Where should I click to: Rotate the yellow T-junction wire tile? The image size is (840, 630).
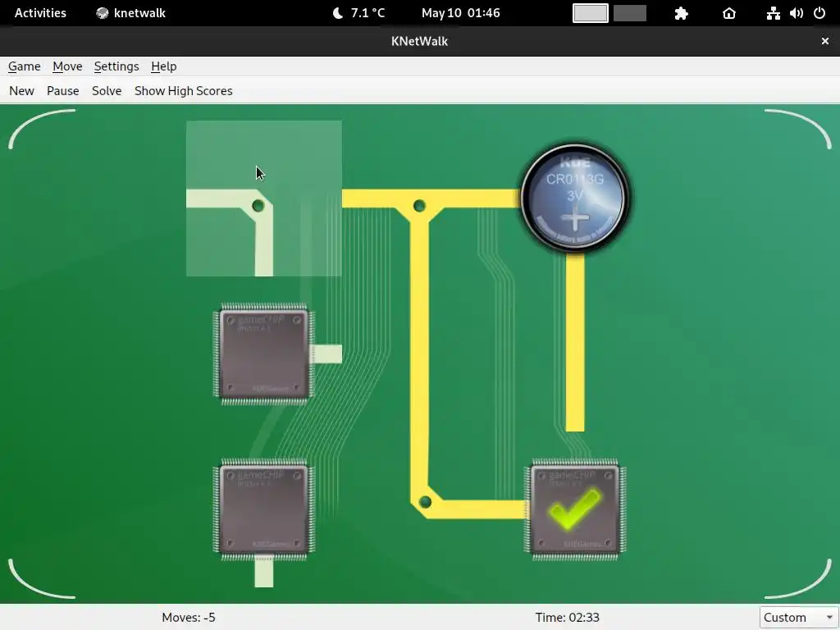[x=419, y=199]
